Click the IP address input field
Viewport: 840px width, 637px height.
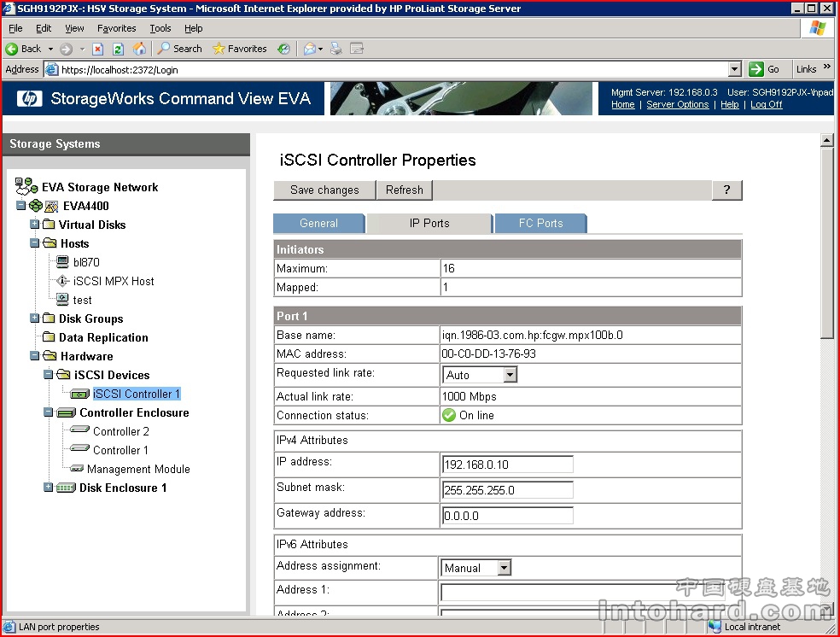click(507, 465)
